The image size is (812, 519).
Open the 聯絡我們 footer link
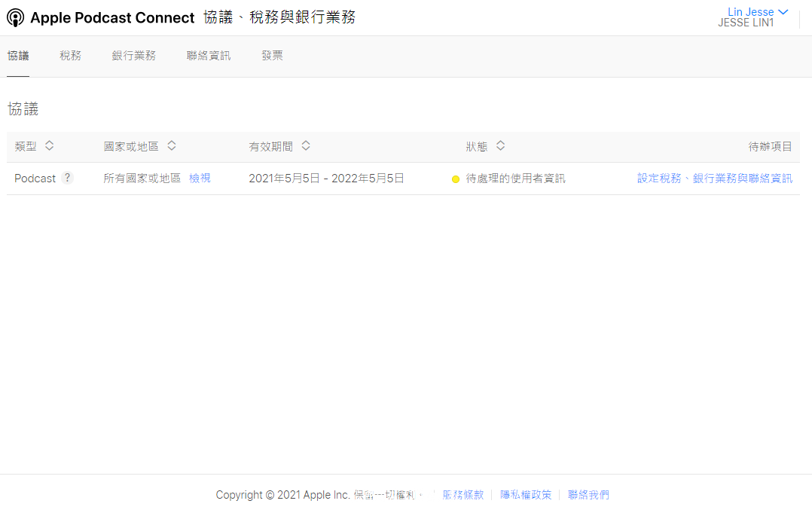(x=588, y=495)
